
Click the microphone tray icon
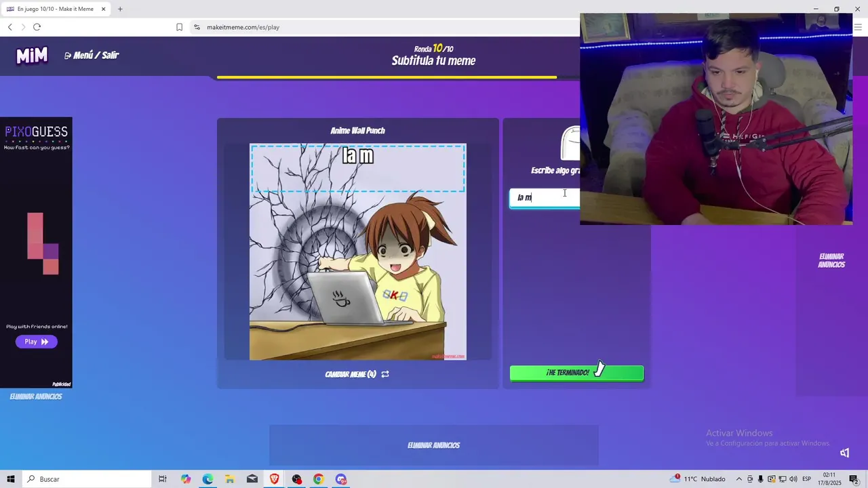click(761, 479)
